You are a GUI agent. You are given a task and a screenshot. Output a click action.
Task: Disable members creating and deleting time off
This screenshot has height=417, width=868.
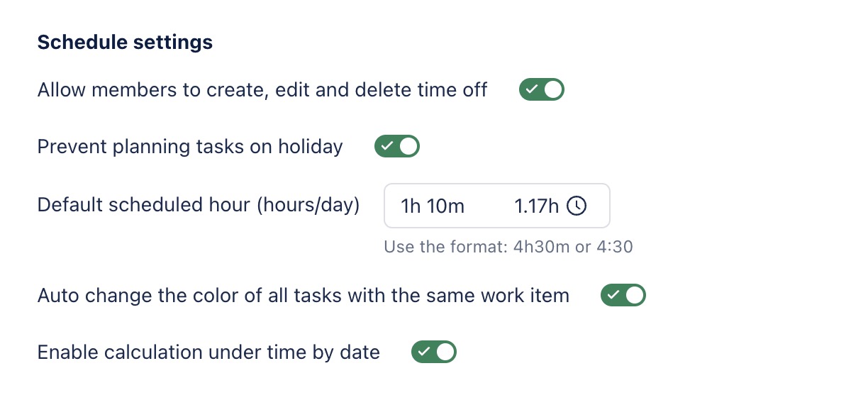point(542,90)
